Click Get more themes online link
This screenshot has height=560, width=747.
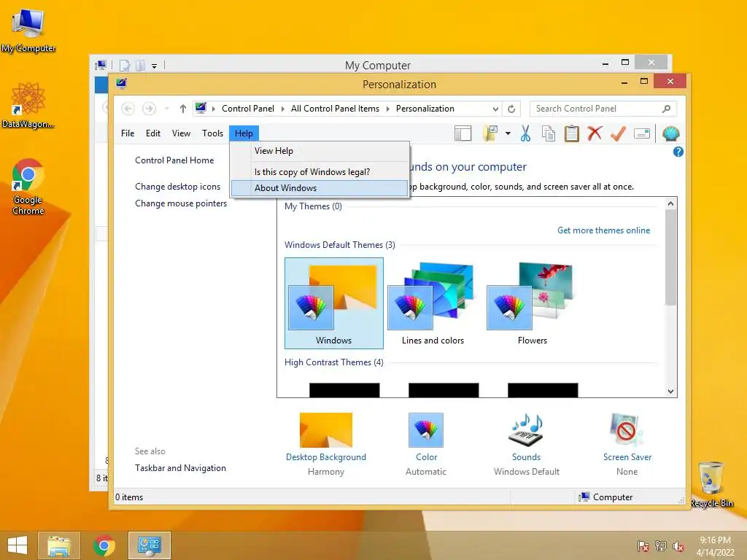coord(603,230)
